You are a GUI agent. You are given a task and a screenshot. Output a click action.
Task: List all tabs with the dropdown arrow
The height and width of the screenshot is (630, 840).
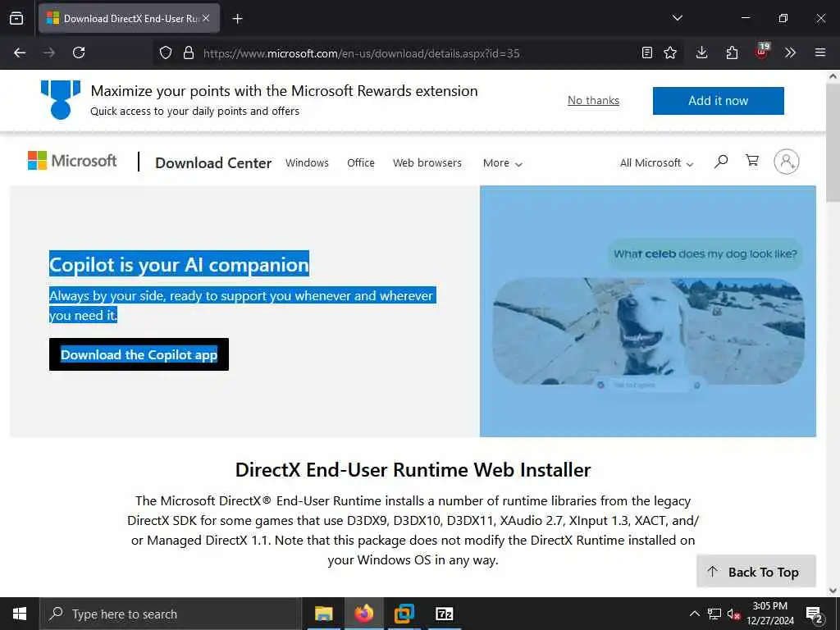click(677, 18)
